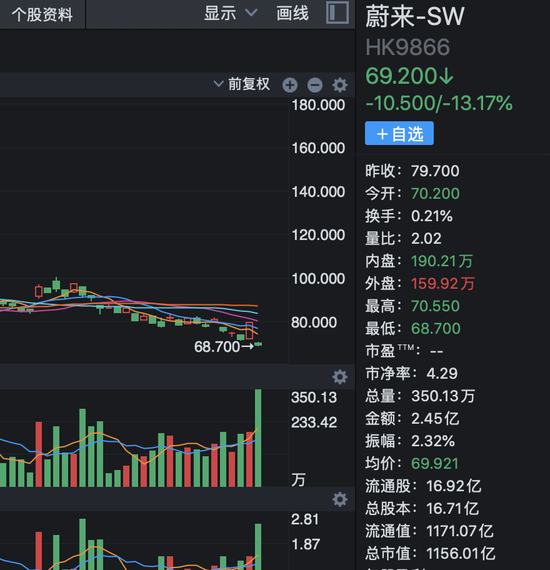Click 市净率 value 4.29
The width and height of the screenshot is (550, 570).
(x=442, y=374)
